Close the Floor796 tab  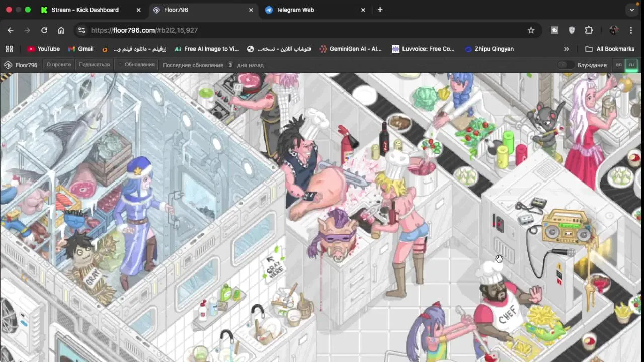click(251, 10)
